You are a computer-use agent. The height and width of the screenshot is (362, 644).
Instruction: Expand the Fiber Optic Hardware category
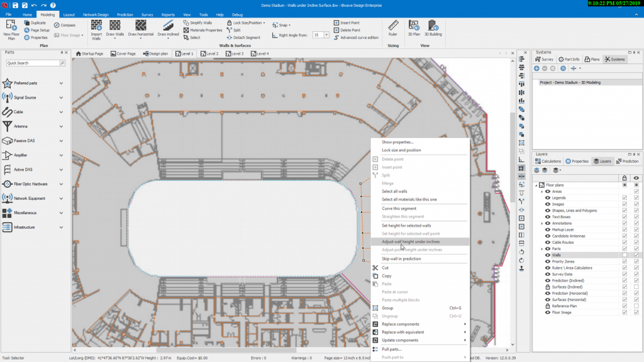(x=61, y=184)
